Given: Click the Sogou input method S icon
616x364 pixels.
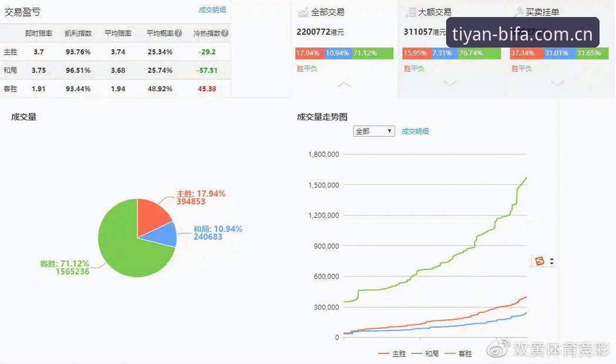Looking at the screenshot, I should click(540, 261).
